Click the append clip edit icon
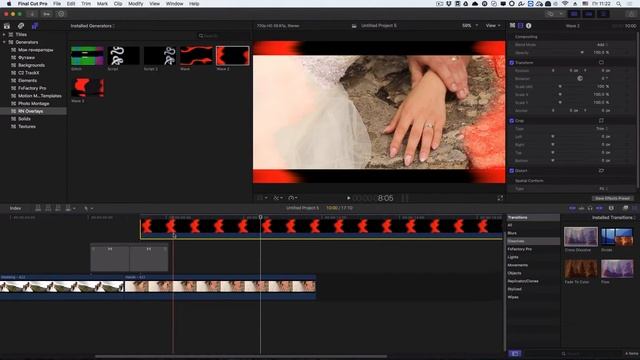This screenshot has width=640, height=360. 58,208
